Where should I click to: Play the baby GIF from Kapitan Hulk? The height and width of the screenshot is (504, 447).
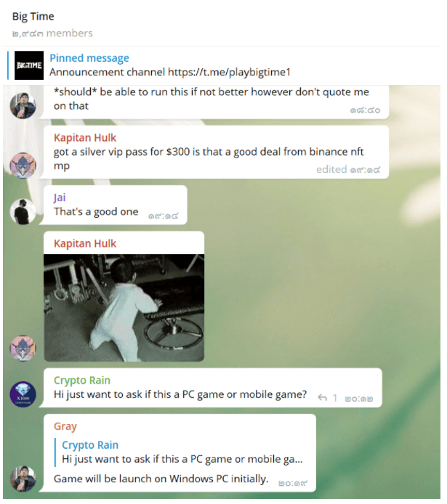pos(124,308)
